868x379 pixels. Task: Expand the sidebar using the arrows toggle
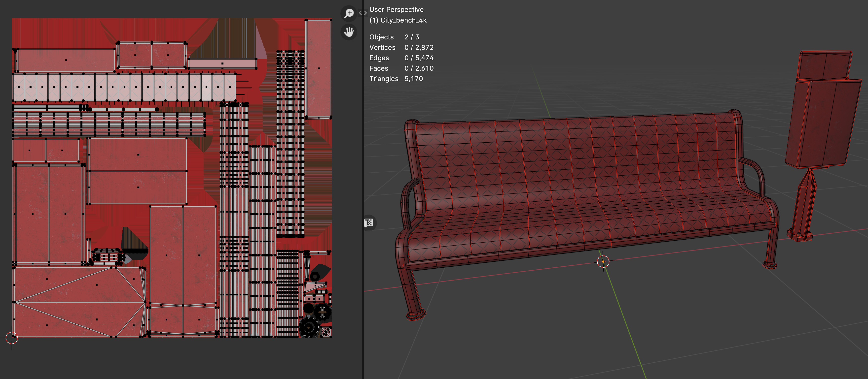click(x=362, y=13)
